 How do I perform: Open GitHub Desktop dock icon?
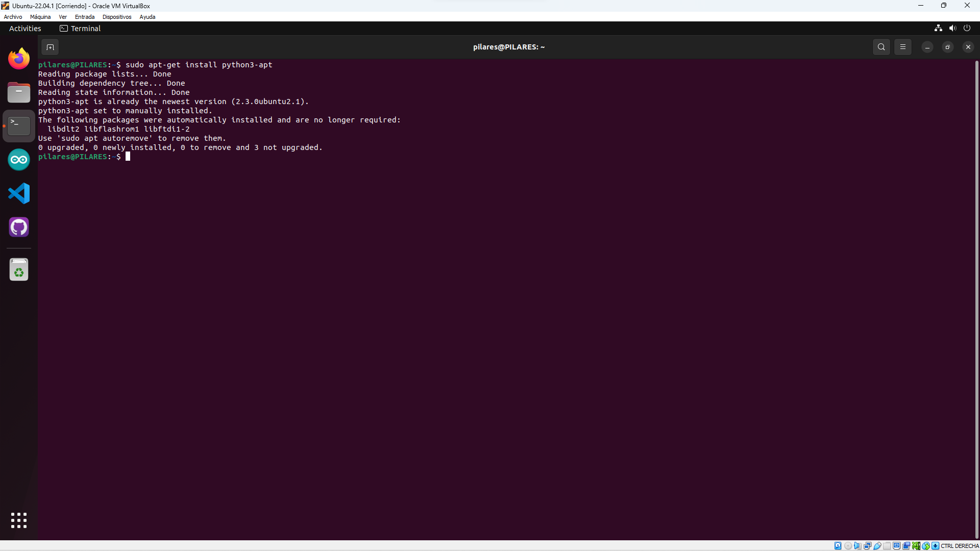pos(19,227)
